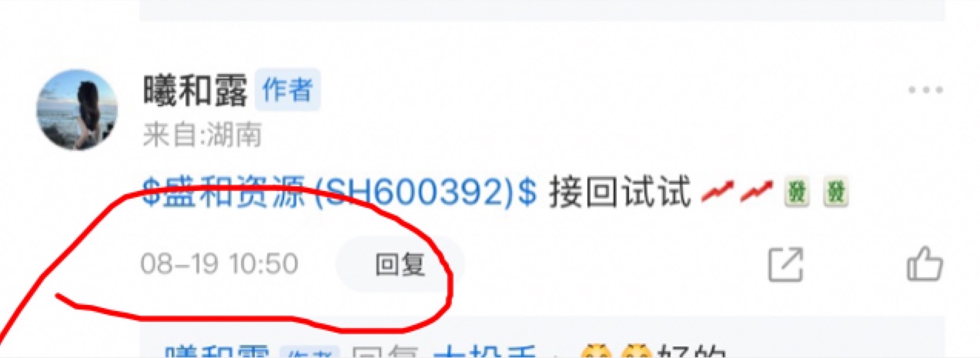Select the 来自:湖南 location label

click(202, 136)
